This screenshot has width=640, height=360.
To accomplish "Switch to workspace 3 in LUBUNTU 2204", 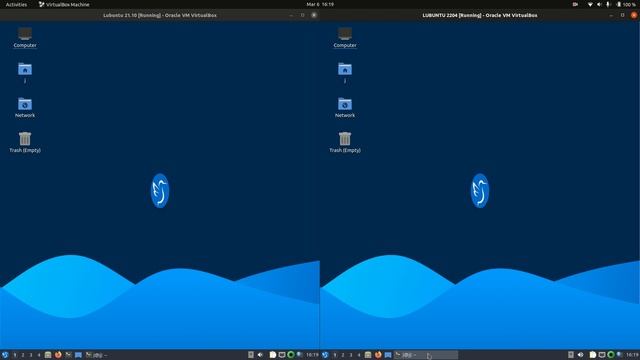I will tap(351, 355).
